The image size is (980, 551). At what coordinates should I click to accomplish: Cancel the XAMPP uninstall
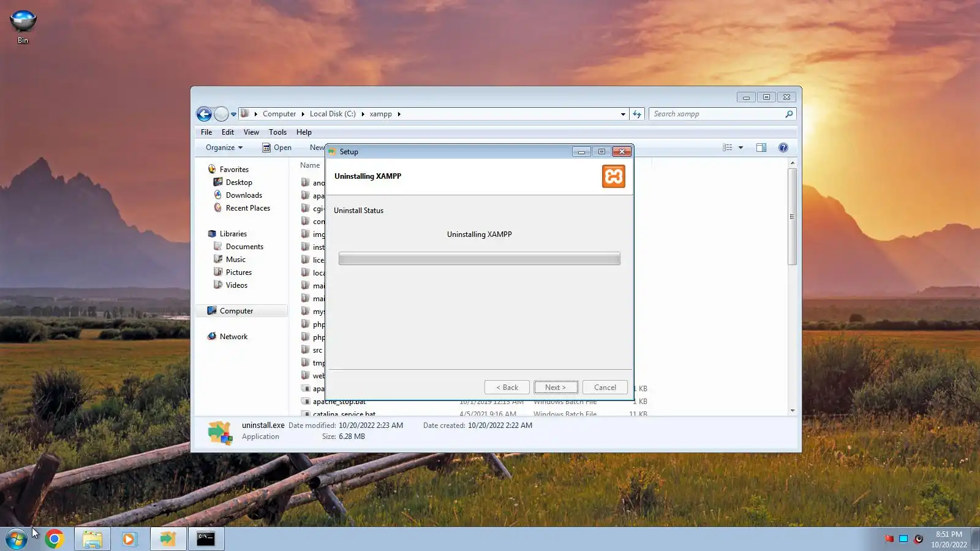[605, 388]
